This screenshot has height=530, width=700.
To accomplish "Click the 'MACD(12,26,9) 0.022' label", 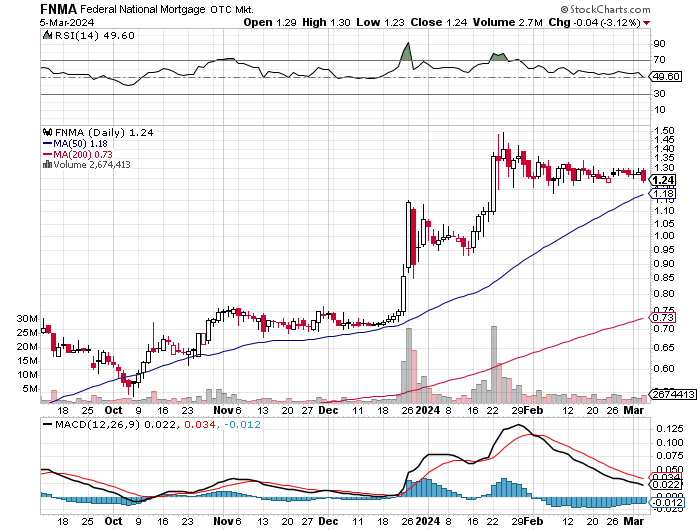I will pyautogui.click(x=115, y=424).
